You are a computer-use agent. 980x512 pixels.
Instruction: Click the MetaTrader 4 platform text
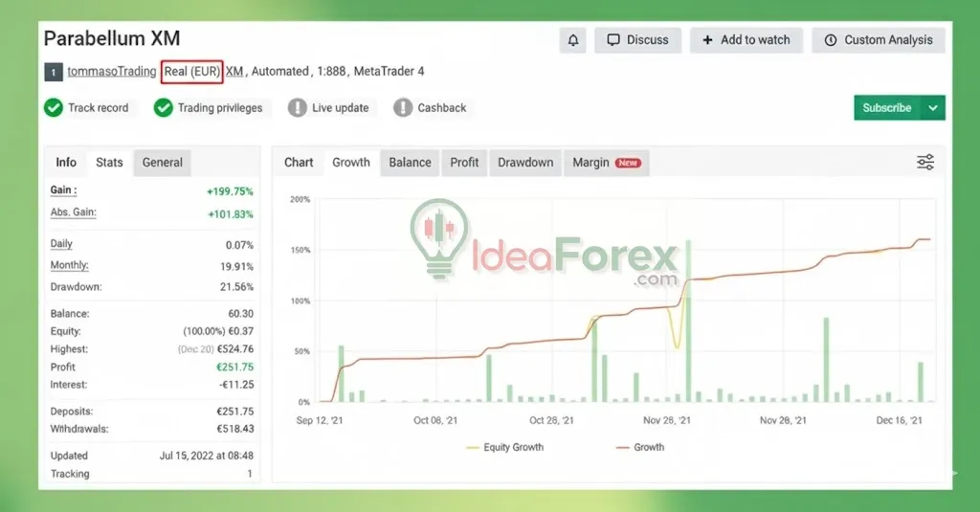(x=389, y=71)
